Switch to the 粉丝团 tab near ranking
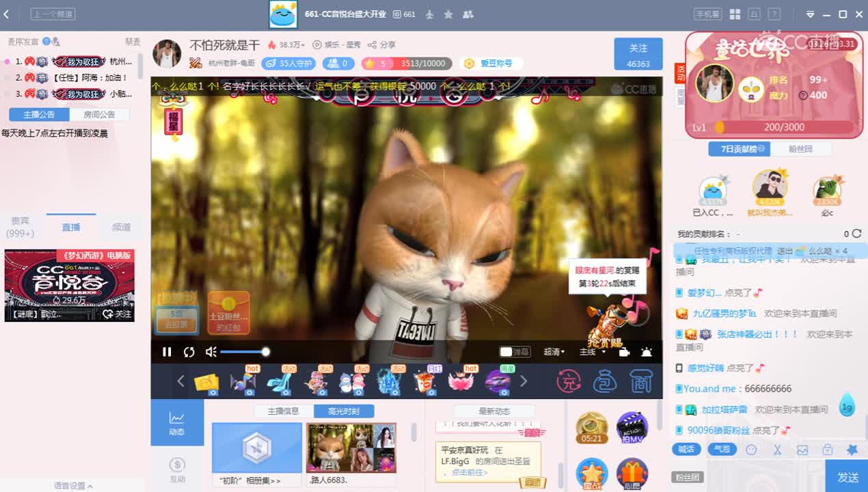This screenshot has width=868, height=492. pos(800,149)
